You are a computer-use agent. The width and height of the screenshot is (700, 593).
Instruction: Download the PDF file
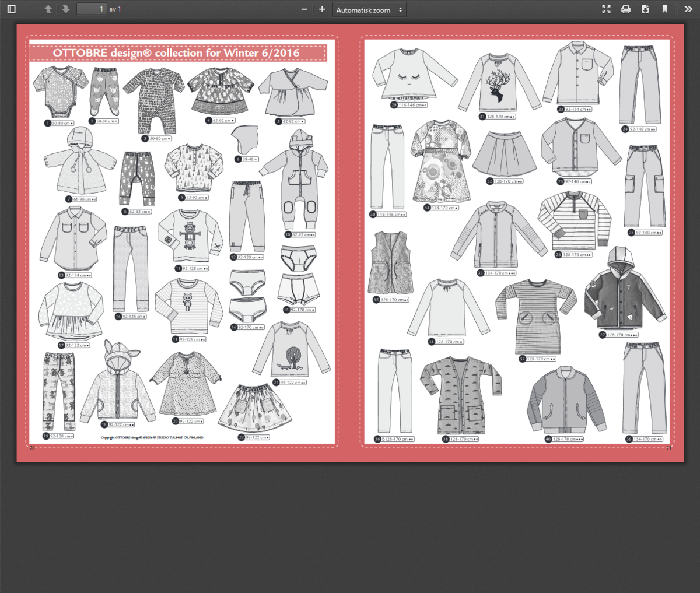coord(645,9)
